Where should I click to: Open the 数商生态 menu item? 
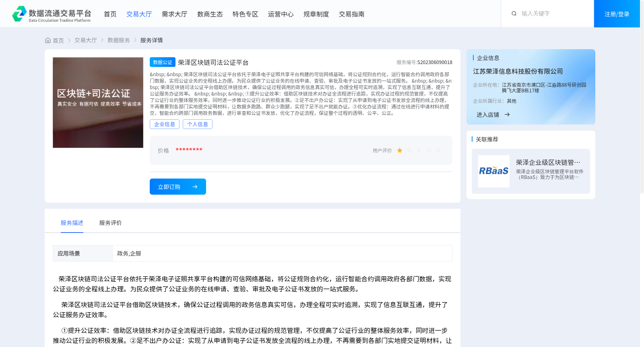pos(210,14)
